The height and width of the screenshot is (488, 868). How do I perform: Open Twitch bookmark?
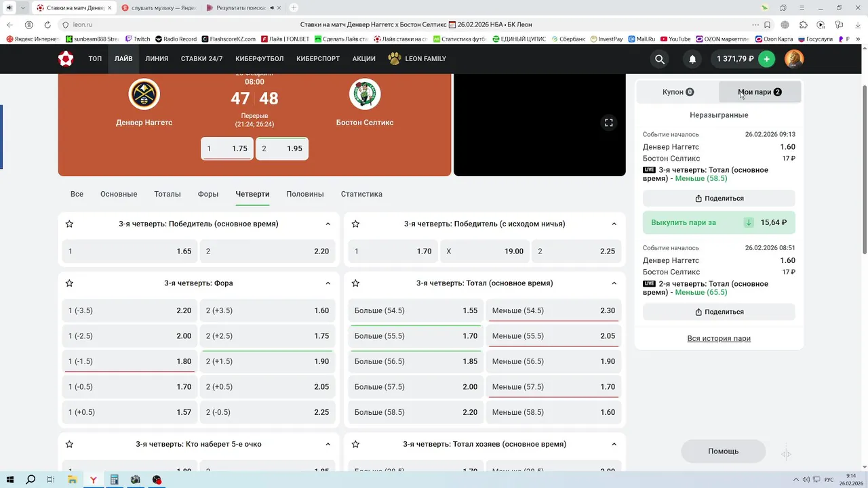click(138, 39)
